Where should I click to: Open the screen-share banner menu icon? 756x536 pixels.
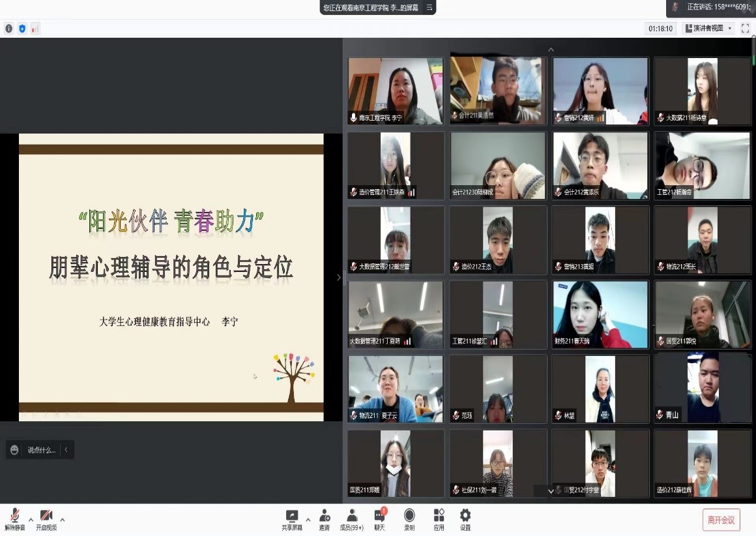[x=429, y=7]
